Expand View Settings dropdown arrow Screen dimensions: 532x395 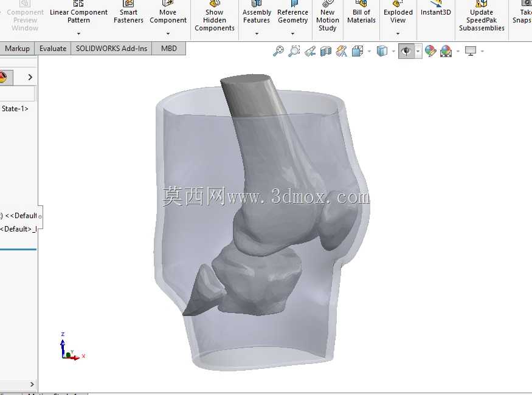(482, 51)
